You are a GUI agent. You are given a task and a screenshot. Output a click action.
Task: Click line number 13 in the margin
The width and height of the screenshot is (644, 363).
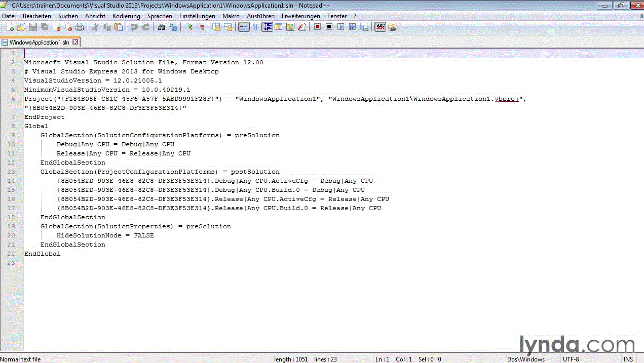coord(11,172)
